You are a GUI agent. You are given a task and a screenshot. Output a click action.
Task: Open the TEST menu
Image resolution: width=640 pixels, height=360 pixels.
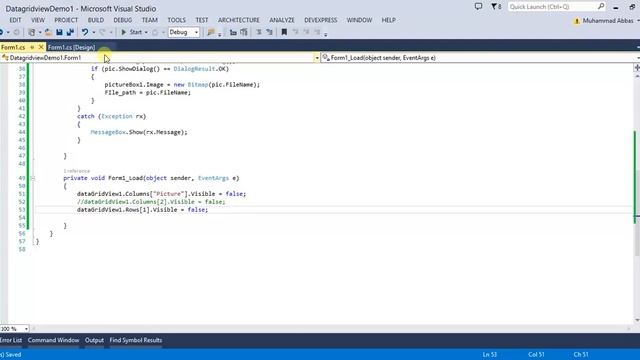[202, 20]
